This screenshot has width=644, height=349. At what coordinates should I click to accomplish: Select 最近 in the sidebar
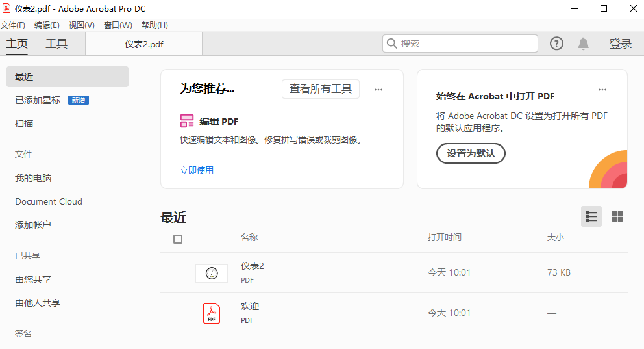(x=68, y=77)
